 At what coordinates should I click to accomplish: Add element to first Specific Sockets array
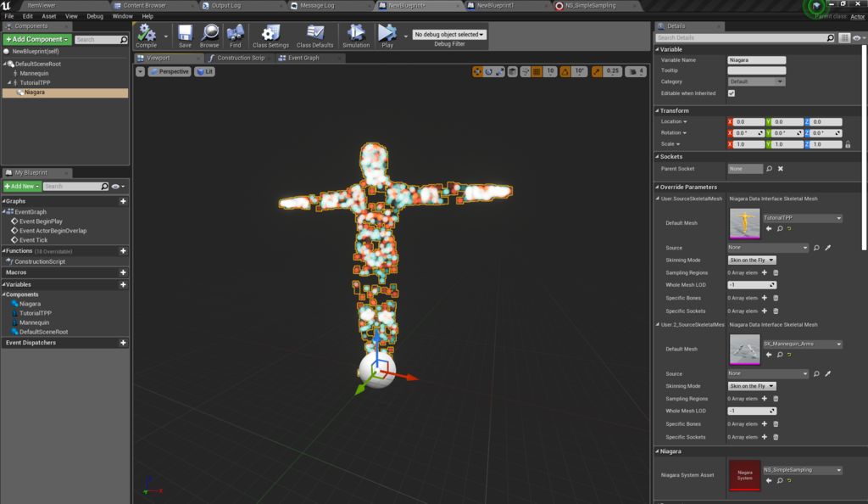pyautogui.click(x=765, y=311)
